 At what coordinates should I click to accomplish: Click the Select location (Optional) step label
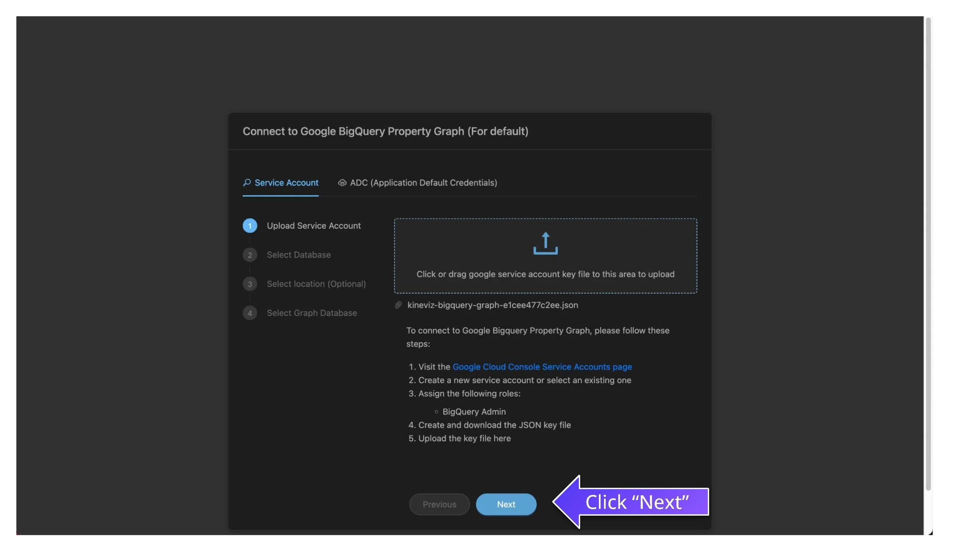(316, 284)
